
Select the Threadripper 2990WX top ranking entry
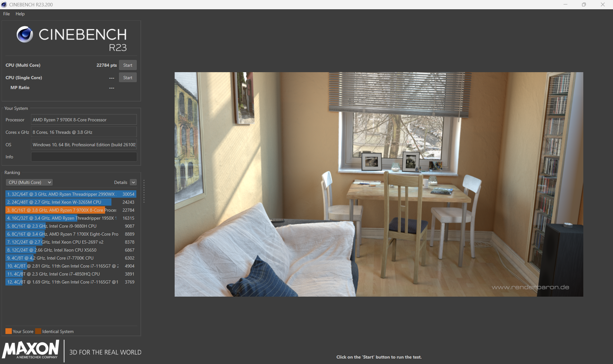click(64, 194)
